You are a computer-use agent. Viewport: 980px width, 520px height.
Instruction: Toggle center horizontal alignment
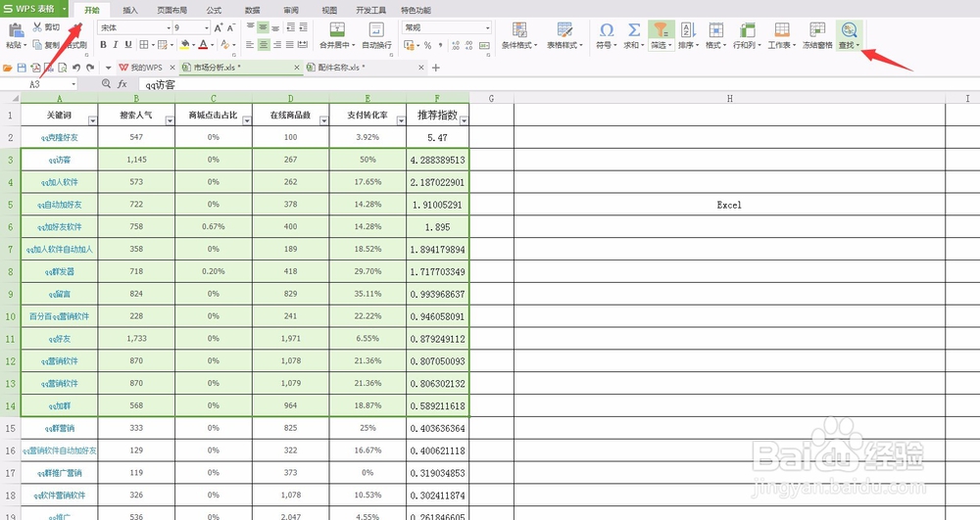[263, 45]
